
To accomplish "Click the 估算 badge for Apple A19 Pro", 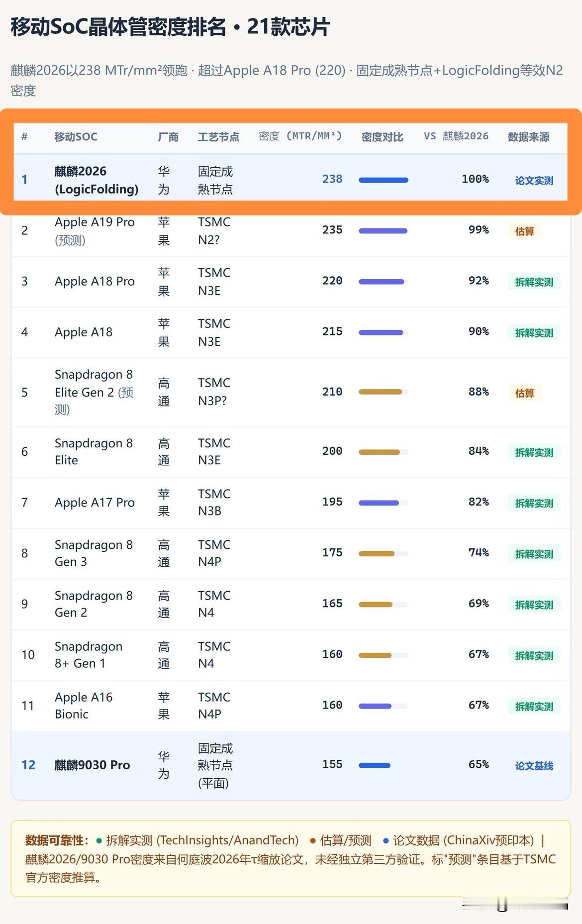I will [x=524, y=231].
